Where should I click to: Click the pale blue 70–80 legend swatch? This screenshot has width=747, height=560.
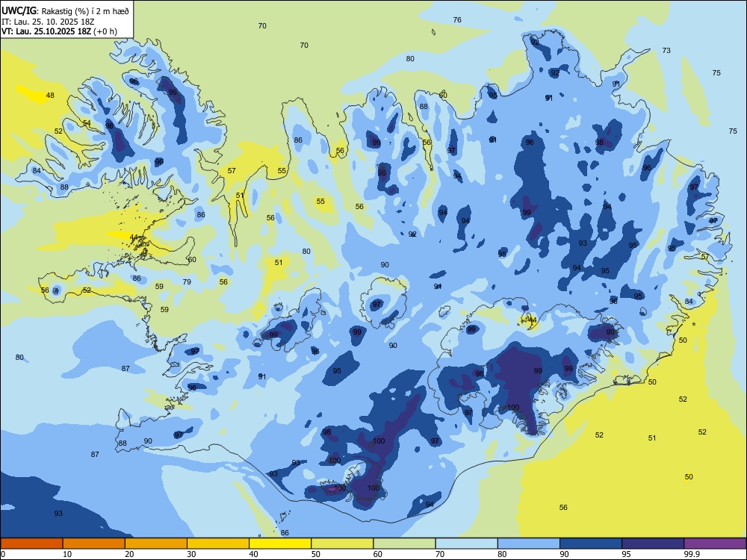467,544
